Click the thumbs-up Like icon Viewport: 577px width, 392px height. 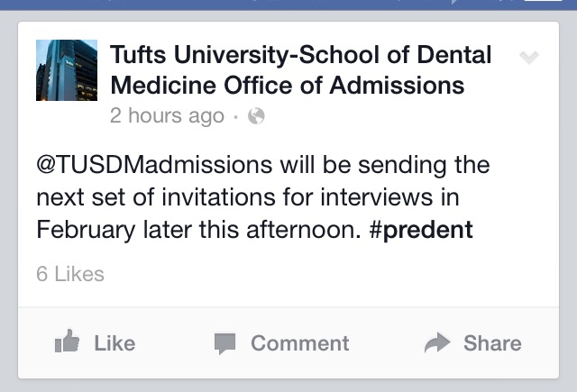point(67,342)
